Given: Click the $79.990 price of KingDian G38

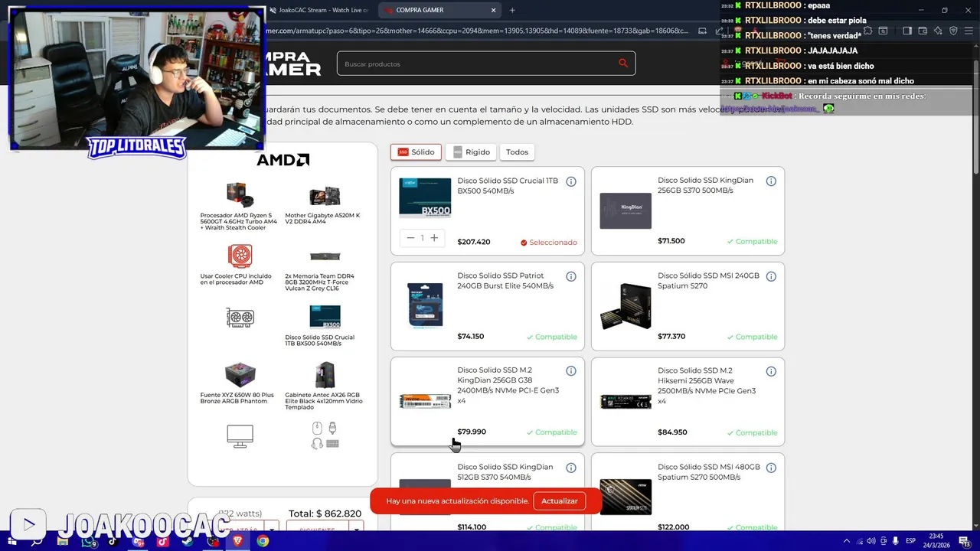Looking at the screenshot, I should pyautogui.click(x=472, y=432).
